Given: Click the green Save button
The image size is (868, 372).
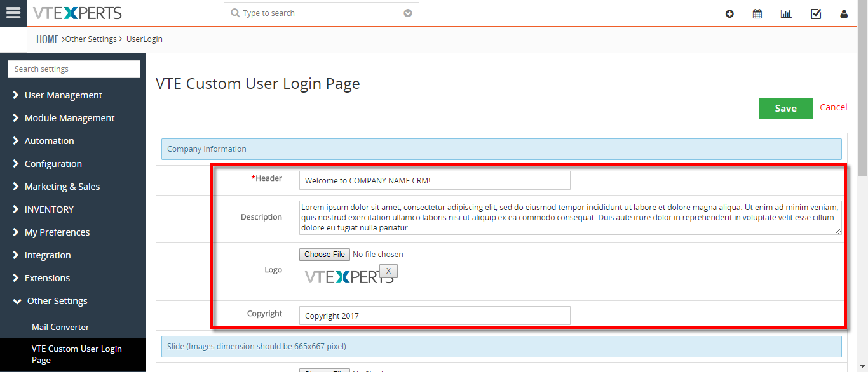Looking at the screenshot, I should tap(785, 109).
